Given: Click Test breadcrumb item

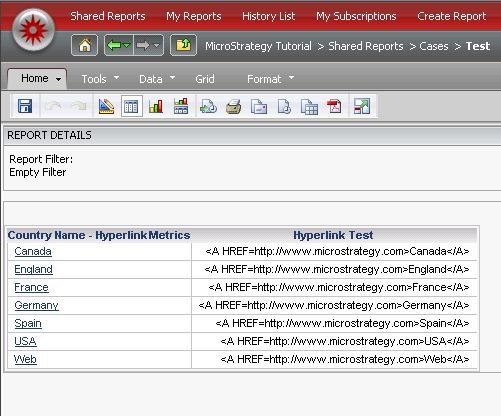Looking at the screenshot, I should [x=478, y=46].
